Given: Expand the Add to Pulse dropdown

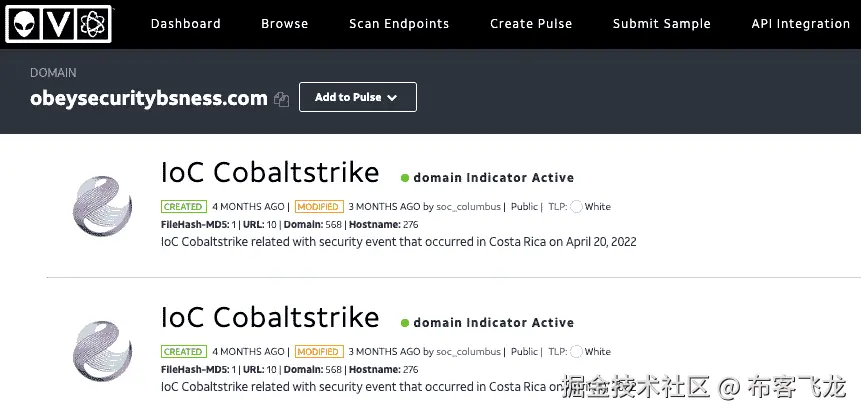Looking at the screenshot, I should [357, 97].
